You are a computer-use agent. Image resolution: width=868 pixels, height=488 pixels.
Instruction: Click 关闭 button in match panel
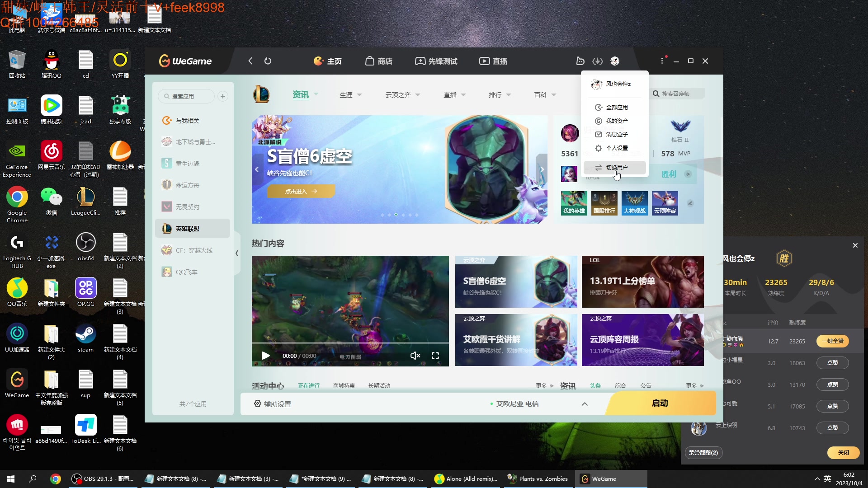pos(844,452)
